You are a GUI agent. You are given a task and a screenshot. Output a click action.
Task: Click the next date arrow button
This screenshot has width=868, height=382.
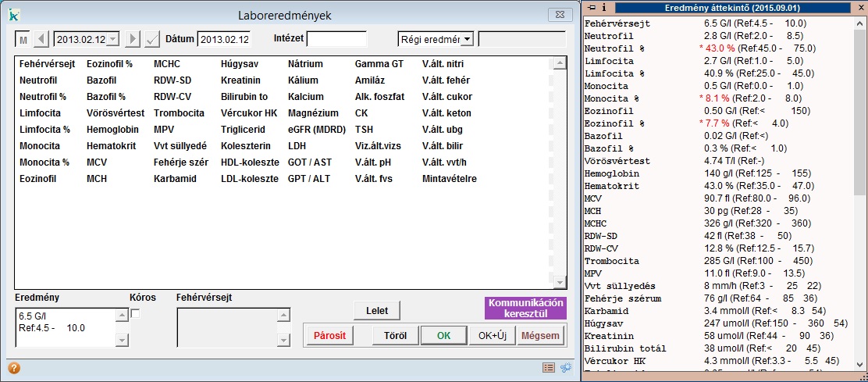133,39
